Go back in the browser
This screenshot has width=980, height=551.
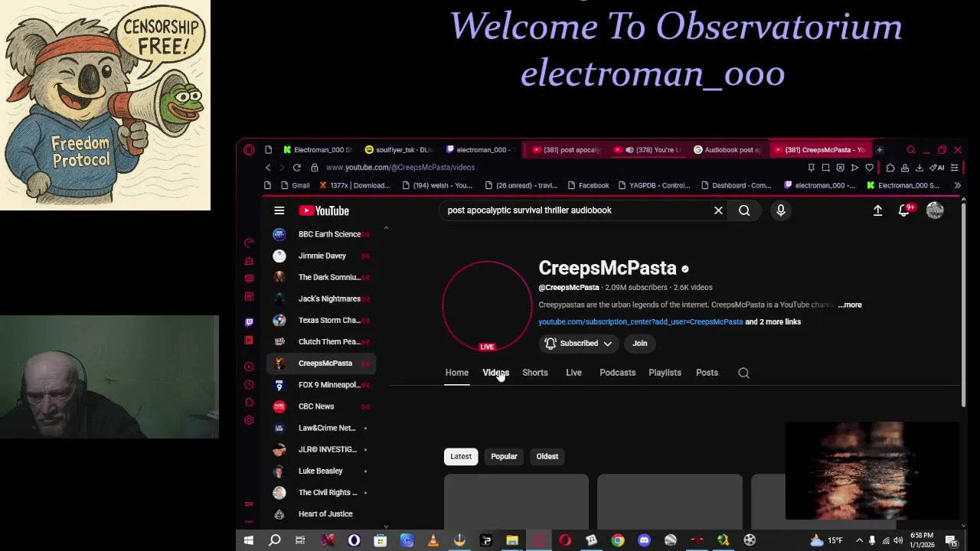tap(268, 168)
